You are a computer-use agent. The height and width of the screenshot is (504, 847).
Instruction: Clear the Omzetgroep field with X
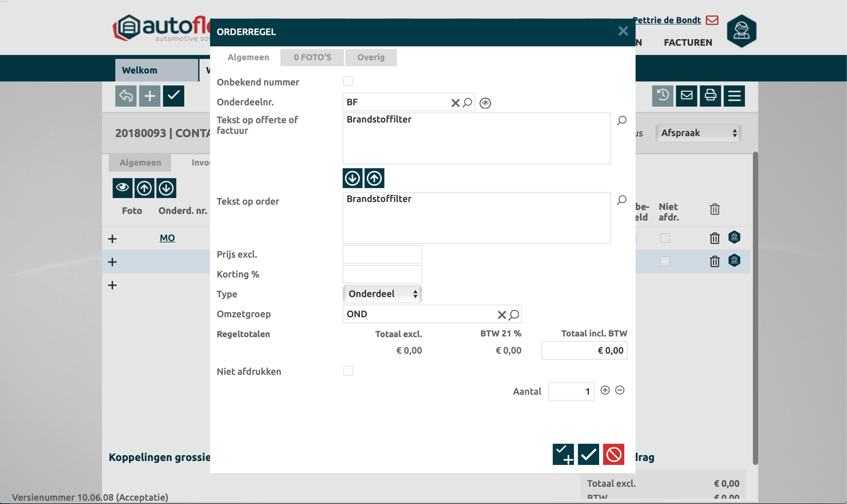click(x=501, y=315)
